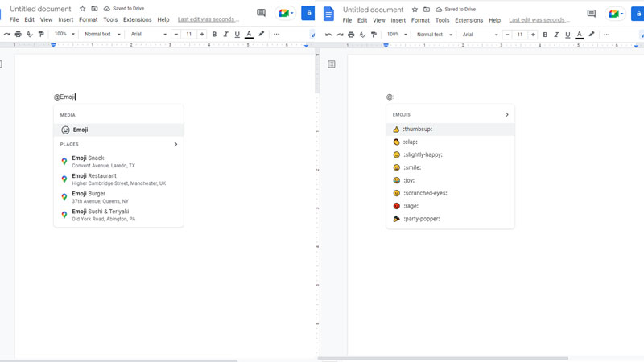Toggle Bold in left document toolbar
This screenshot has width=644, height=362.
[x=214, y=34]
